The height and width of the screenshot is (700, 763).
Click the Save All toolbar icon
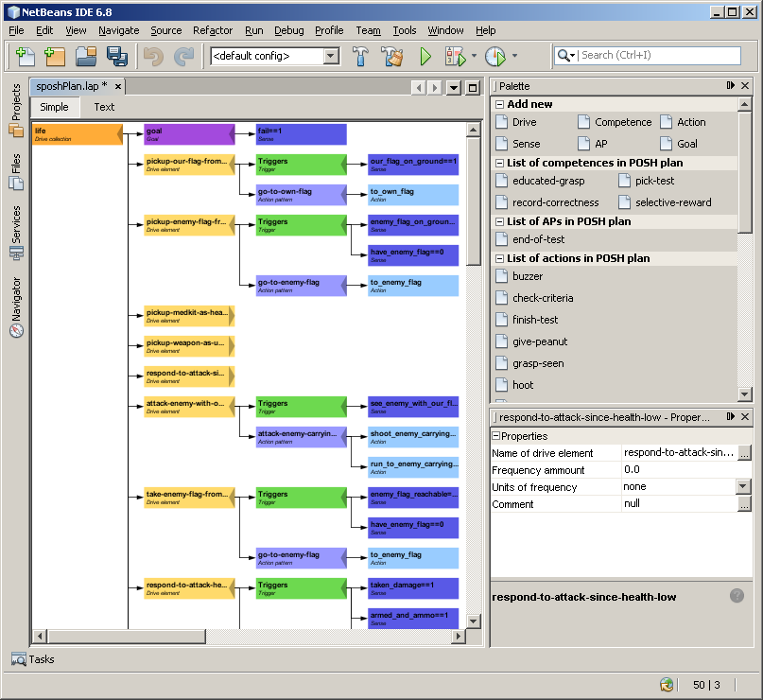pos(117,56)
